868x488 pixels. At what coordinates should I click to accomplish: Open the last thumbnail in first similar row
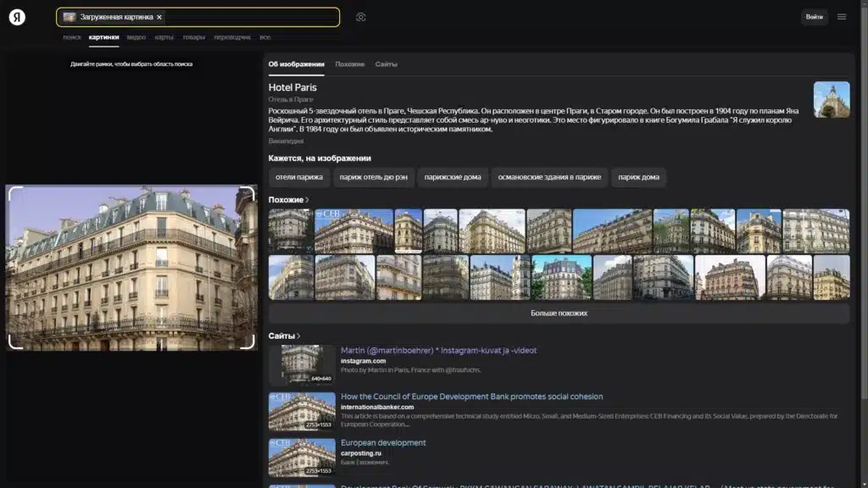[816, 230]
